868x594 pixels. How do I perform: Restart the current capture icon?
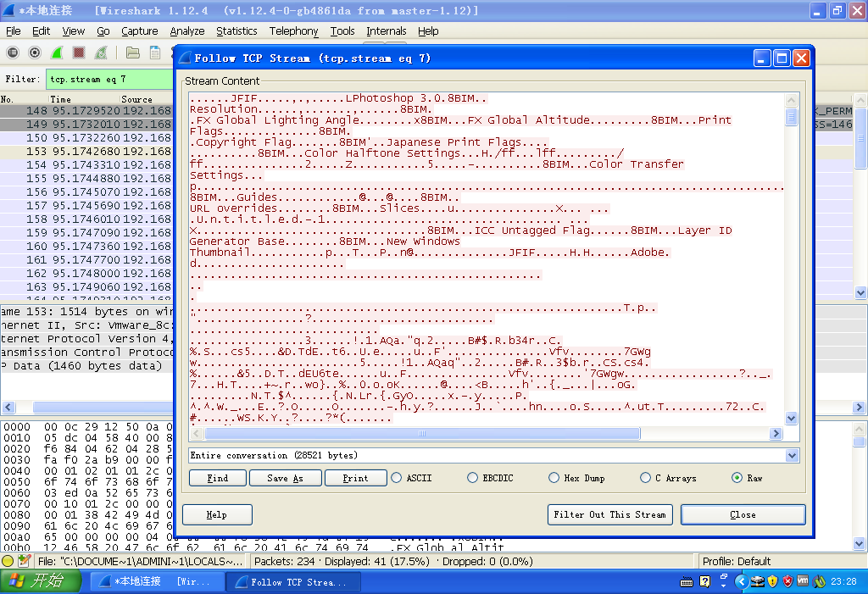tap(101, 53)
